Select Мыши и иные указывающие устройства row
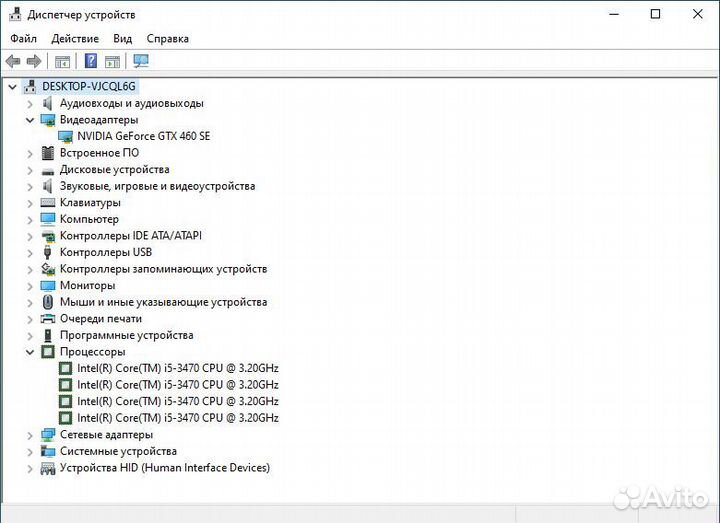The image size is (720, 523). [x=163, y=302]
